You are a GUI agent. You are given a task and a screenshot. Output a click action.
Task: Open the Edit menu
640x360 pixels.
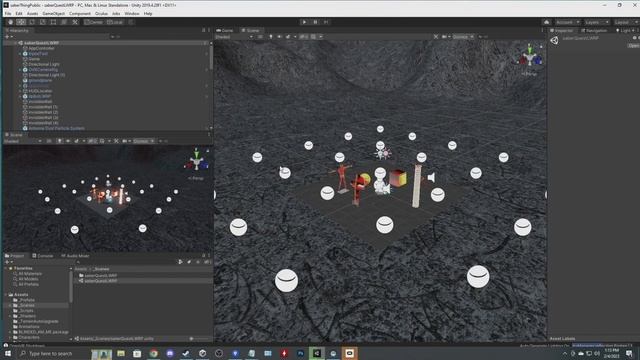(x=19, y=13)
